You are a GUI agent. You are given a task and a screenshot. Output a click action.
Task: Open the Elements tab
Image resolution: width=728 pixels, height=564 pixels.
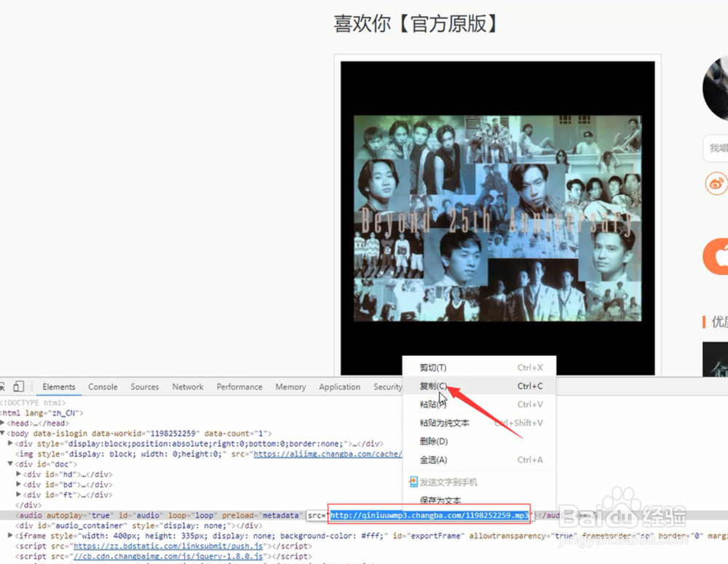click(x=59, y=386)
